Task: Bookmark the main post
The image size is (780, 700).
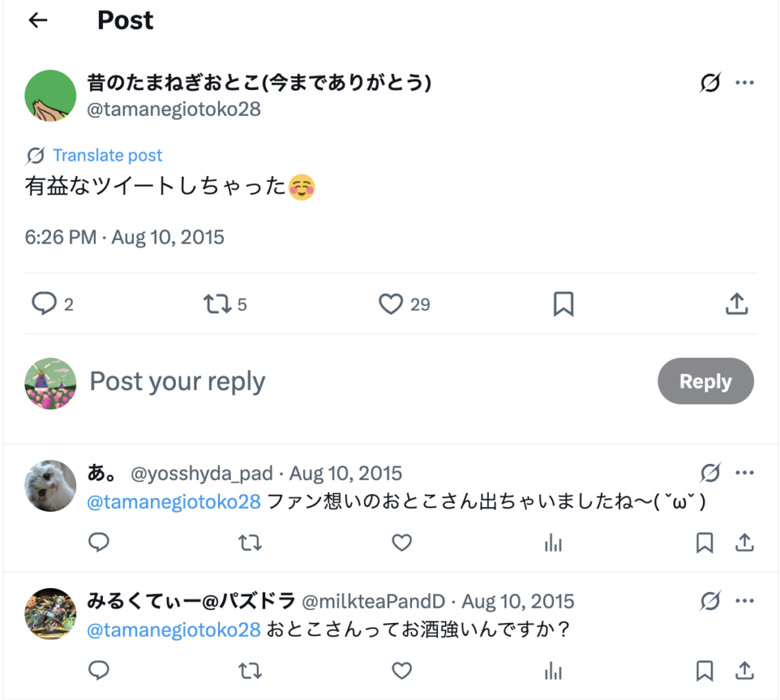Action: pyautogui.click(x=563, y=304)
